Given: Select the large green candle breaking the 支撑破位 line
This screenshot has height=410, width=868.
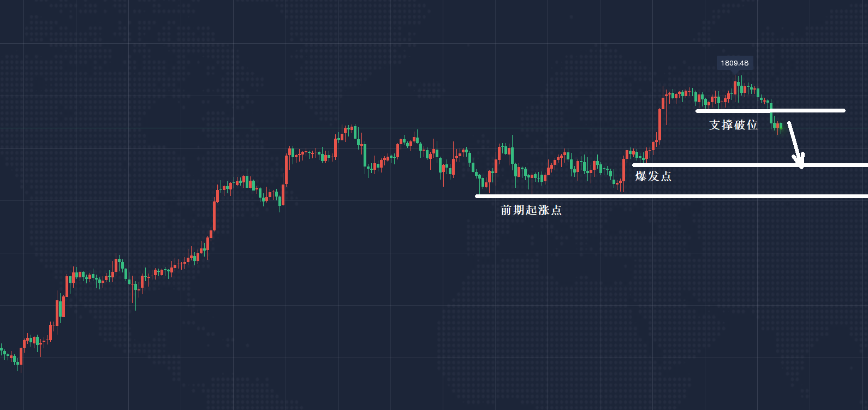Looking at the screenshot, I should pyautogui.click(x=771, y=115).
